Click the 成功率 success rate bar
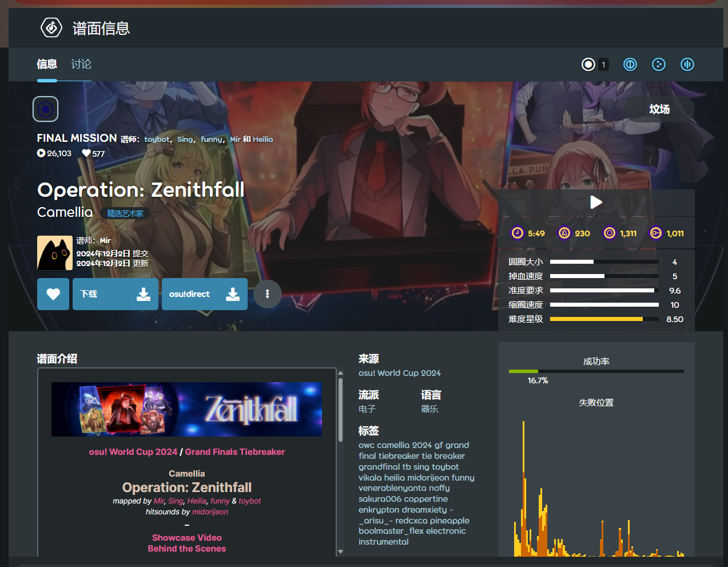The height and width of the screenshot is (567, 728). 596,371
